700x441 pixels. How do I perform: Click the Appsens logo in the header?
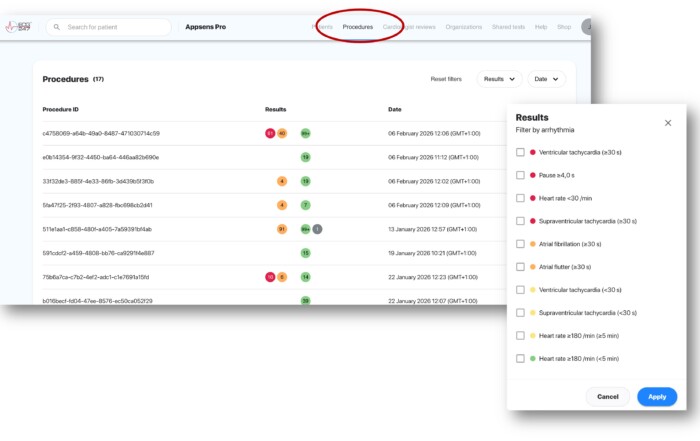click(x=20, y=25)
